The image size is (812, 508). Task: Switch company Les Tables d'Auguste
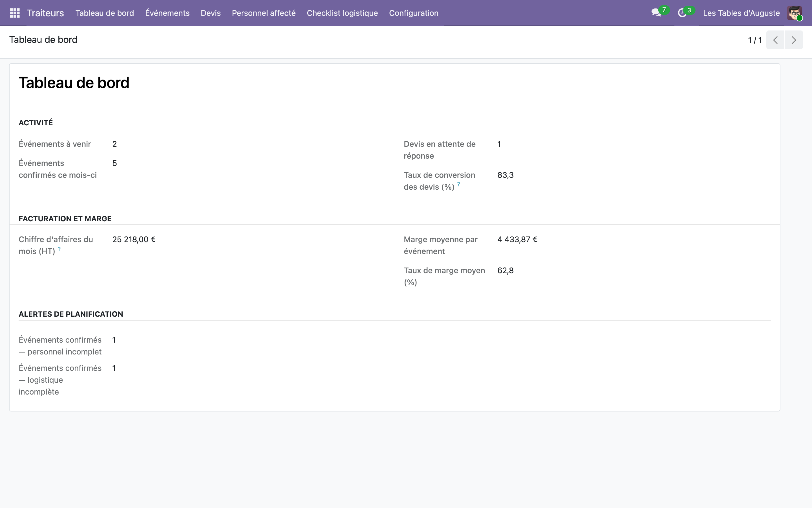click(x=741, y=13)
